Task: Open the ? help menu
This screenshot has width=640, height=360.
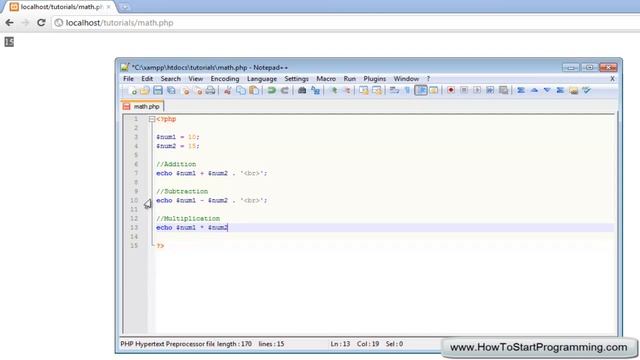Action: (428, 79)
